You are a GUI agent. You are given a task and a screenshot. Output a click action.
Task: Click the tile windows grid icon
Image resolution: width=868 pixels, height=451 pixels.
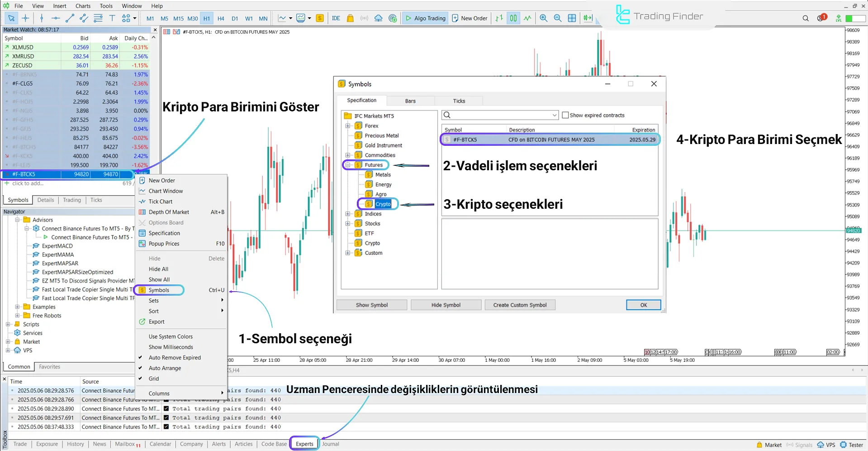coord(572,18)
